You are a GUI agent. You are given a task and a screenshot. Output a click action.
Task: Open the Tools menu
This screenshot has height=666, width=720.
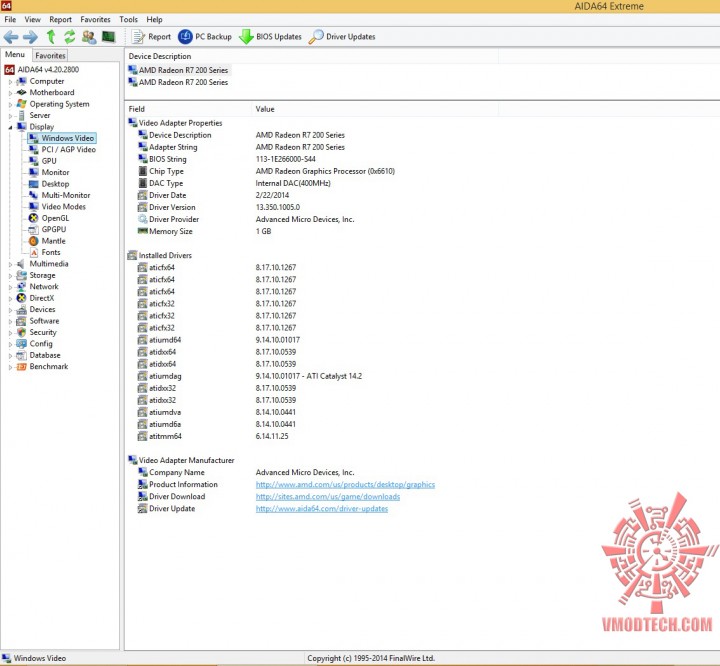click(x=129, y=19)
